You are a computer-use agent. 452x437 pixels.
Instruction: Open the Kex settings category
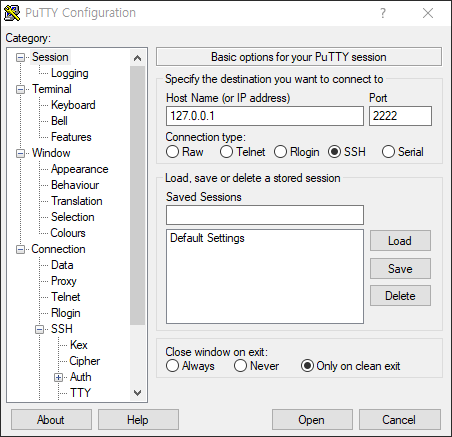(79, 345)
